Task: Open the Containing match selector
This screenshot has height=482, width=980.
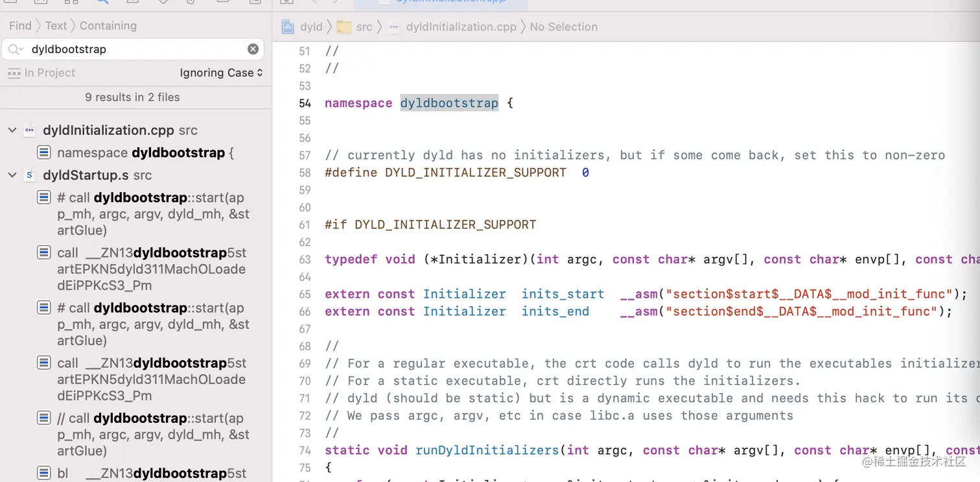Action: [x=108, y=26]
